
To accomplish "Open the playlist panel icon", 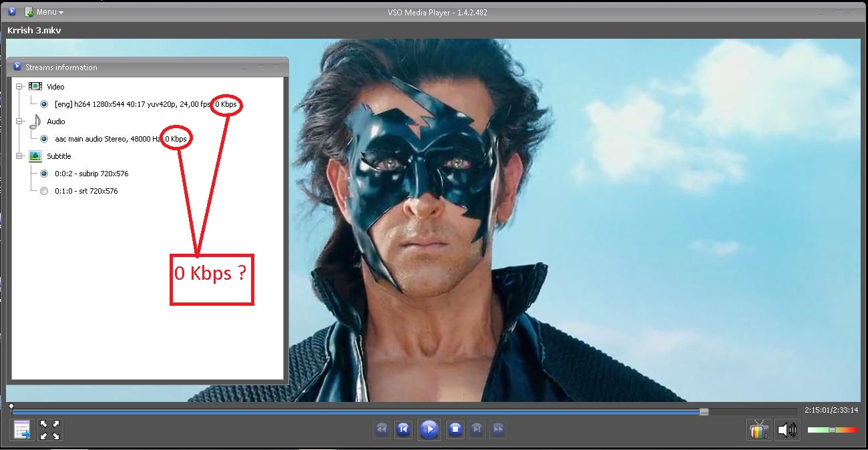I will pyautogui.click(x=22, y=430).
